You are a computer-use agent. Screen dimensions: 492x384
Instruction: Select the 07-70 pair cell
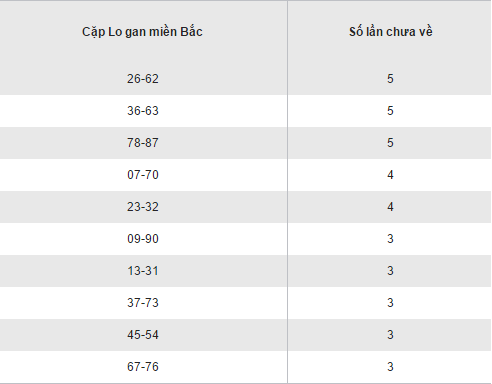click(x=143, y=175)
